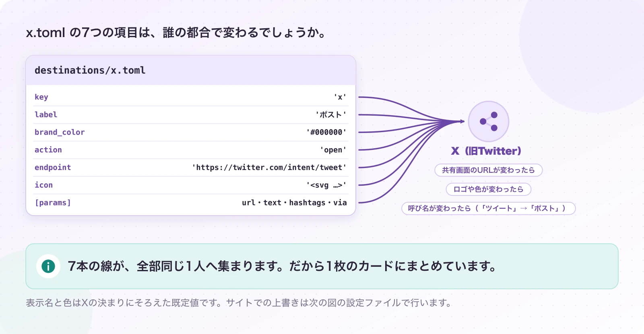This screenshot has width=644, height=334.
Task: Click the 'url · text · hashtags · via' value
Action: point(294,203)
